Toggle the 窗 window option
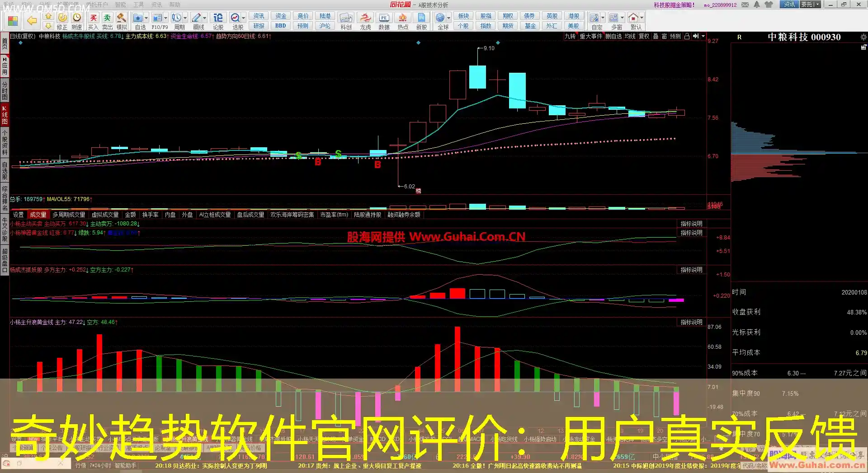The width and height of the screenshot is (868, 473). [x=664, y=36]
